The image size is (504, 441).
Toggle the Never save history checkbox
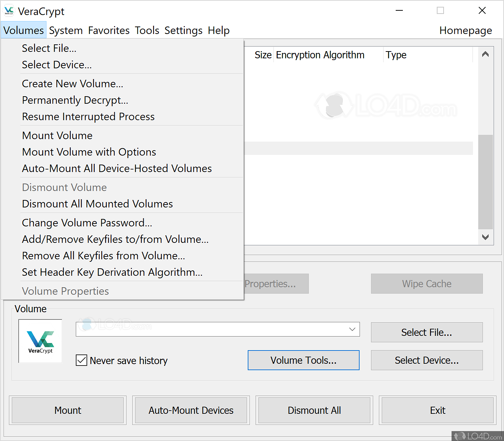click(81, 360)
